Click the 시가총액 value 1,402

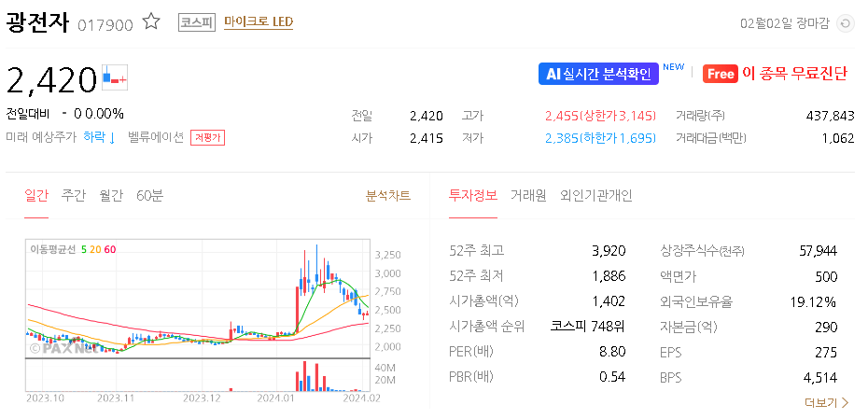tap(609, 301)
